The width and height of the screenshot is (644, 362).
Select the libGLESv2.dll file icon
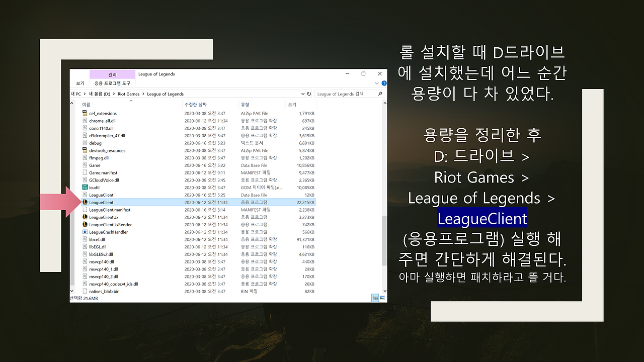(85, 254)
